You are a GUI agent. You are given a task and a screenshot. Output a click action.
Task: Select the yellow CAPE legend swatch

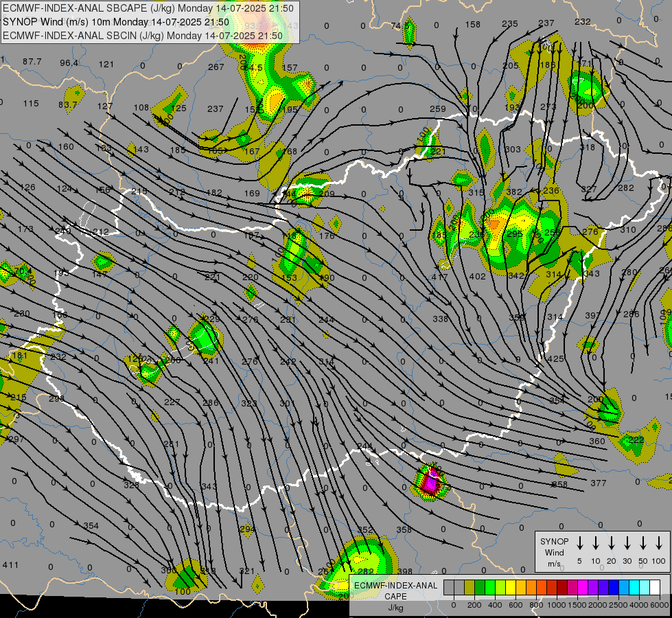[511, 587]
